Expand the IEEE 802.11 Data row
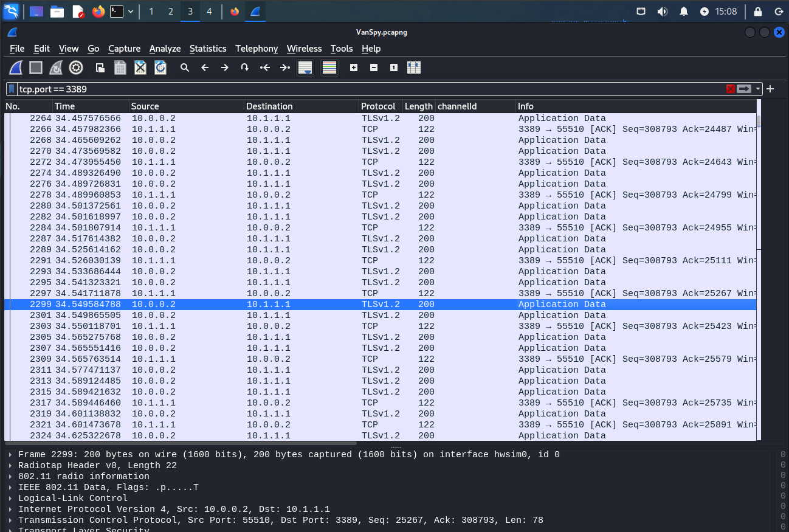The width and height of the screenshot is (789, 532). [10, 488]
